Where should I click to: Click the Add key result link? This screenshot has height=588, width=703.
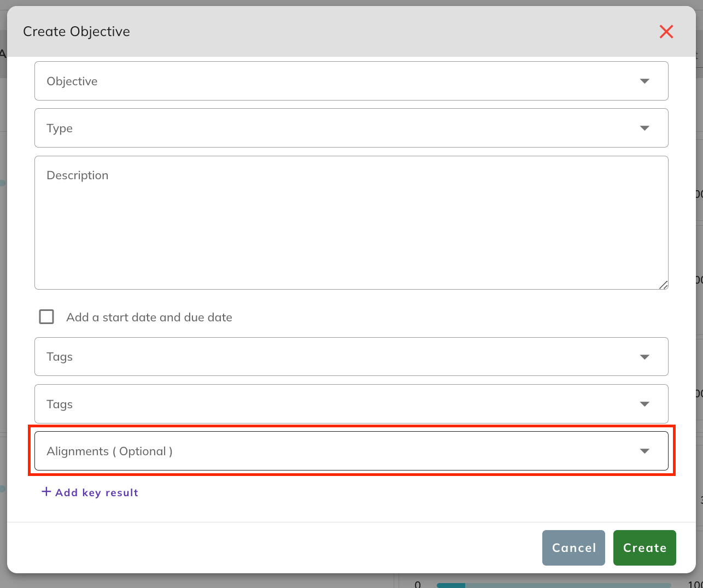(x=90, y=492)
